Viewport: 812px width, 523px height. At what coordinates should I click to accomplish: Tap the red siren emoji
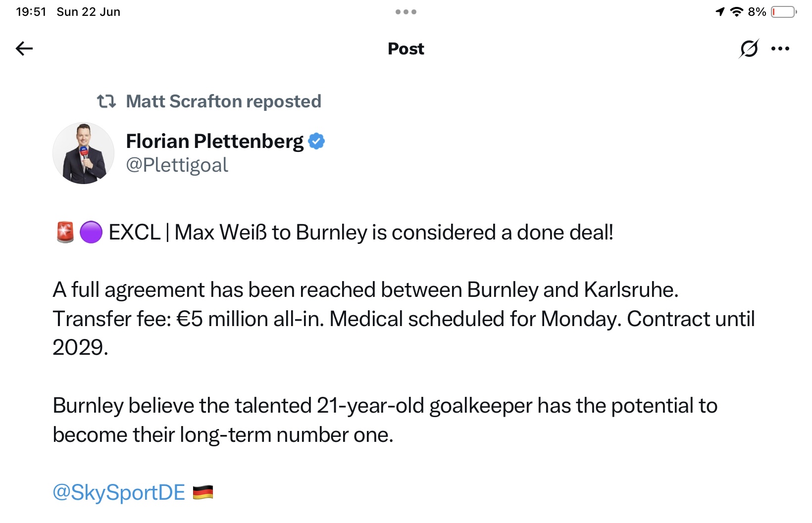tap(65, 233)
